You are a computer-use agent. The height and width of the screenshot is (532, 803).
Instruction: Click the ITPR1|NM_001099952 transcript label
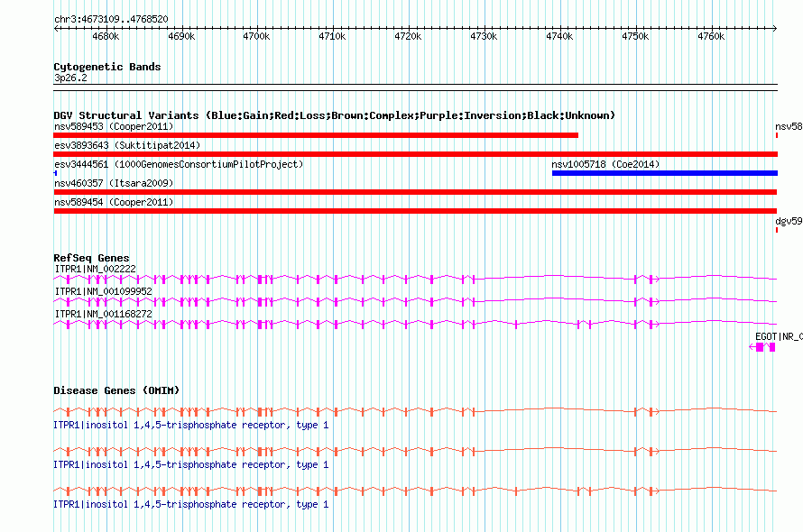click(104, 291)
